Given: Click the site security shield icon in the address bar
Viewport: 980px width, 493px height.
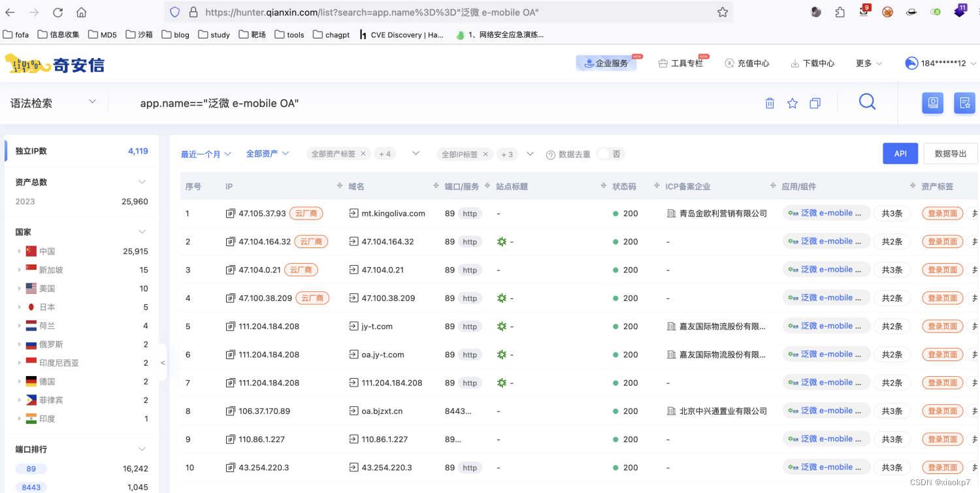Looking at the screenshot, I should pyautogui.click(x=174, y=12).
